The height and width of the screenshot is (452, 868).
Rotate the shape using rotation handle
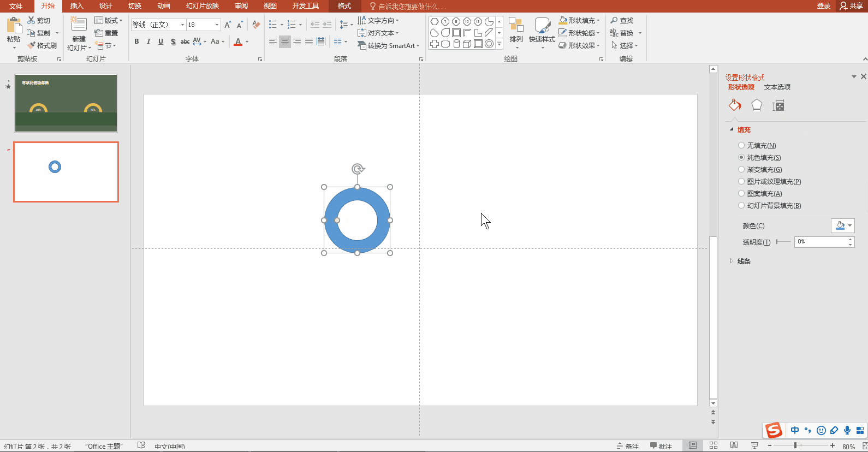(x=358, y=169)
